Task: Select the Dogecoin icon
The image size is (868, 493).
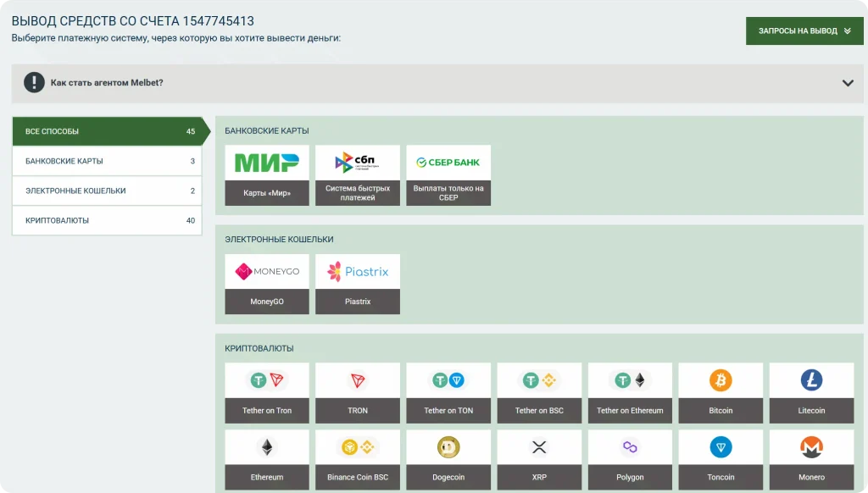Action: click(448, 447)
